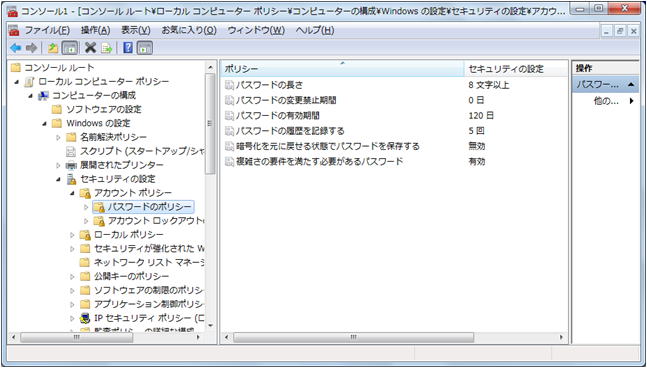Click the tree pane vertical scrollbar thumb
The width and height of the screenshot is (647, 368).
point(210,124)
